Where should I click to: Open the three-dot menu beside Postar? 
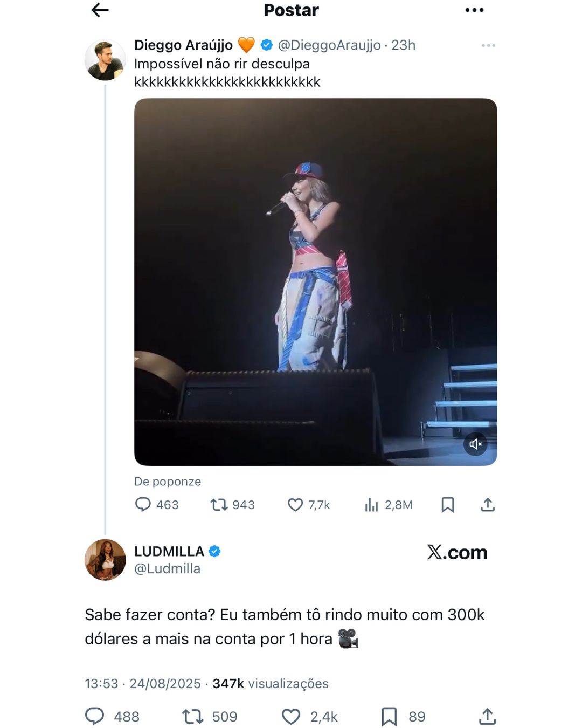pyautogui.click(x=474, y=10)
